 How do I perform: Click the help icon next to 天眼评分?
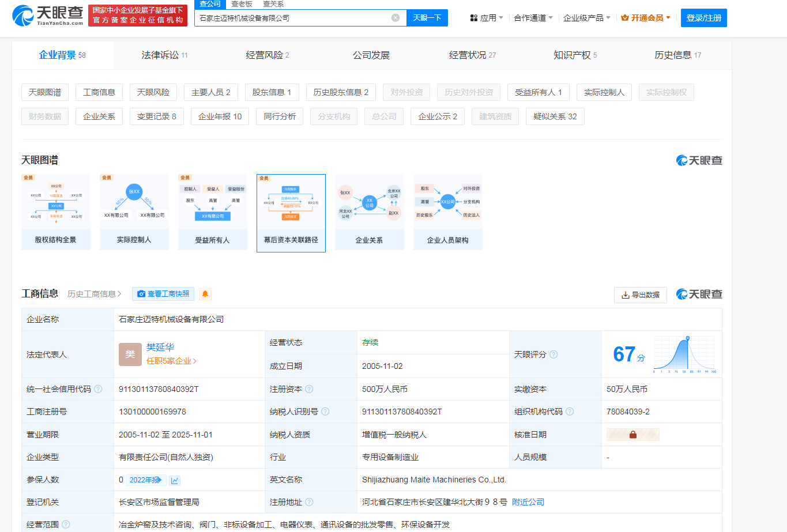553,354
